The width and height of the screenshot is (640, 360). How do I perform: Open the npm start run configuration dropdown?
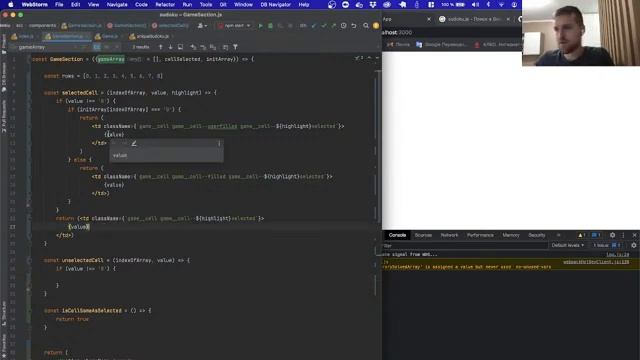[x=234, y=26]
